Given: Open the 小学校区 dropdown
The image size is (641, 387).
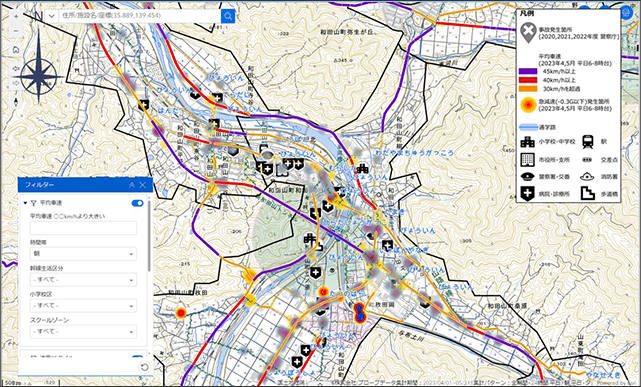Looking at the screenshot, I should tap(83, 306).
